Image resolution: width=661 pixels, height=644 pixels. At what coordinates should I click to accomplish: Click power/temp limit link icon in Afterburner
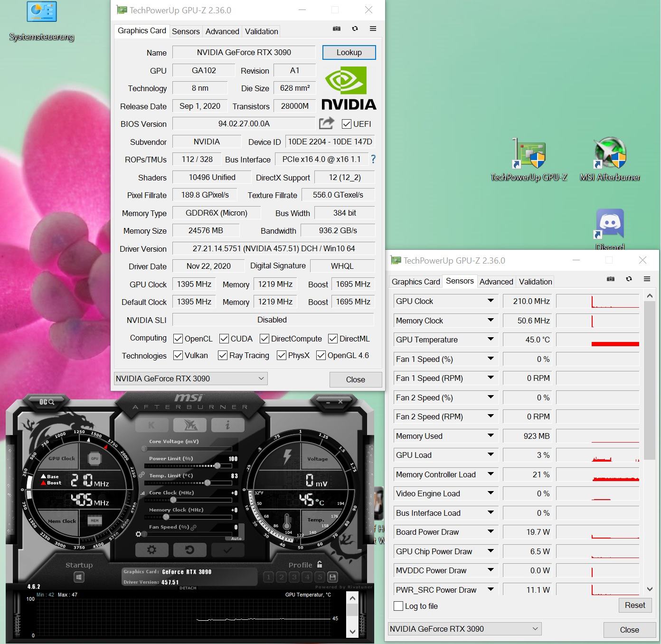(x=142, y=474)
